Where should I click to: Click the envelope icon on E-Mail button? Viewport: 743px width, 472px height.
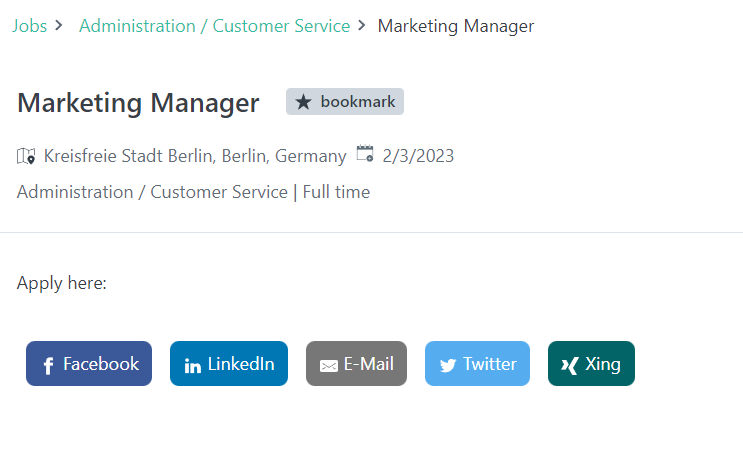[x=328, y=366]
